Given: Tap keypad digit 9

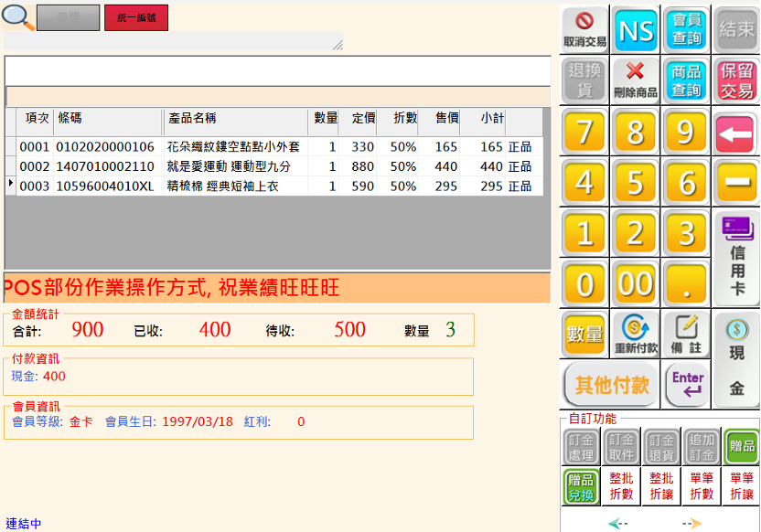Looking at the screenshot, I should [x=686, y=132].
